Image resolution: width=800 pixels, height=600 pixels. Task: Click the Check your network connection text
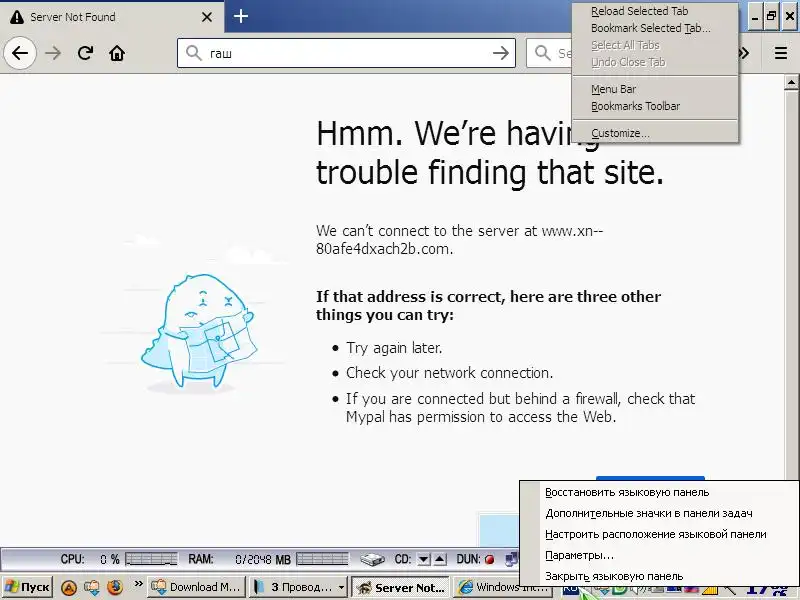point(449,373)
